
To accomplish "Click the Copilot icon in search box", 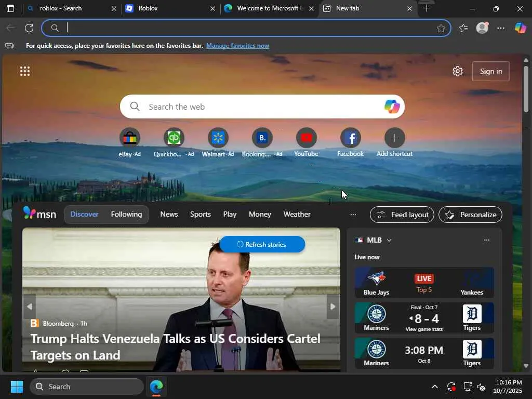I will point(392,107).
